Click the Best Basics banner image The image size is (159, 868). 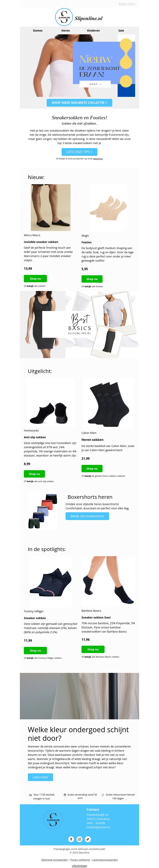[x=79, y=325]
